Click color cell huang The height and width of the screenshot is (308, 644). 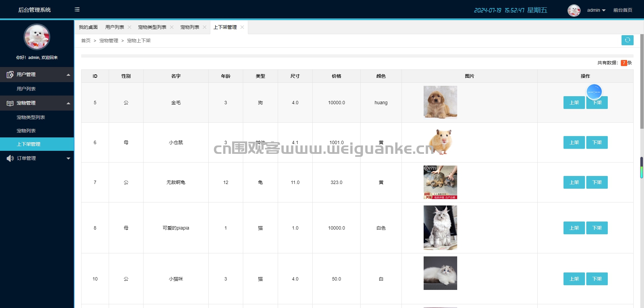[381, 103]
